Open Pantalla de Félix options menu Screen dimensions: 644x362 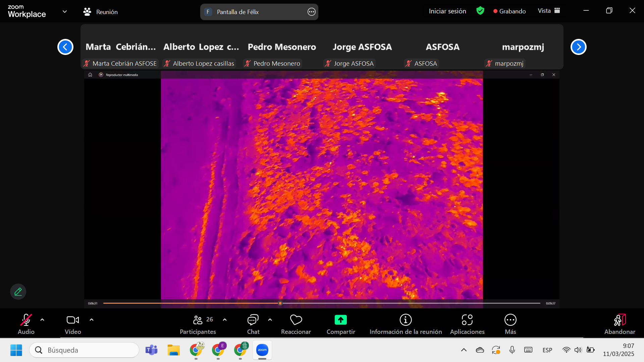click(x=311, y=12)
